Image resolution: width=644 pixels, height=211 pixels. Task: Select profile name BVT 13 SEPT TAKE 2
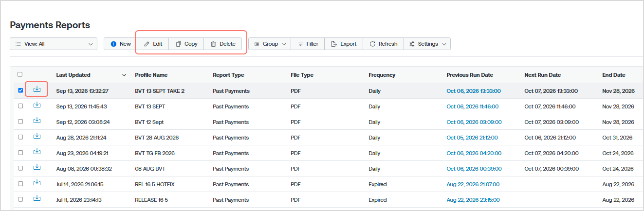tap(160, 91)
